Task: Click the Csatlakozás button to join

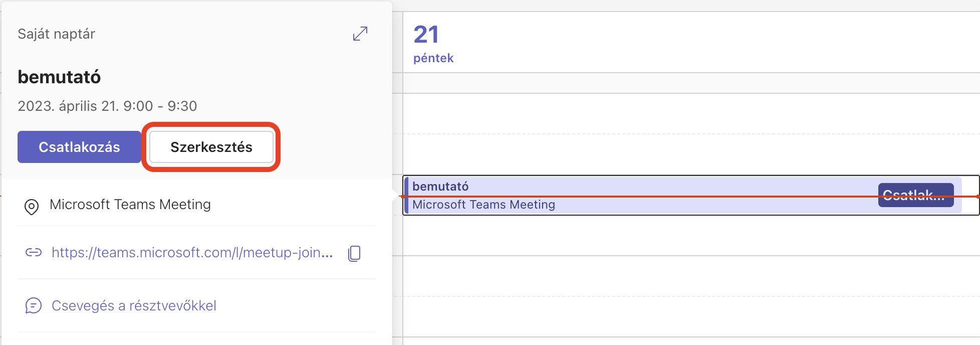Action: (x=79, y=147)
